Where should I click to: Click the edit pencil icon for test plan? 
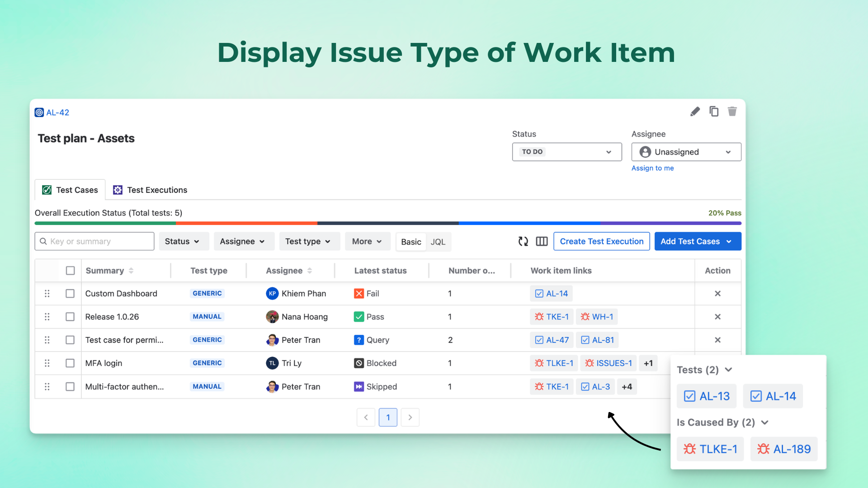pos(695,111)
